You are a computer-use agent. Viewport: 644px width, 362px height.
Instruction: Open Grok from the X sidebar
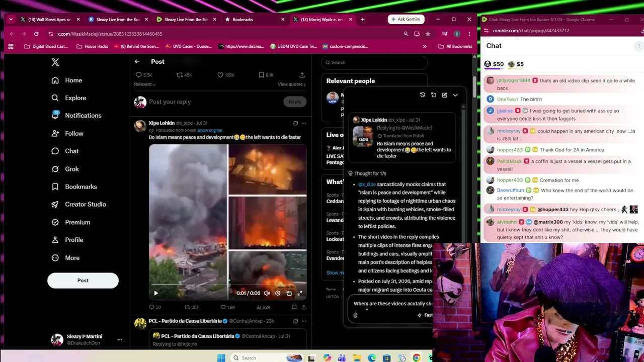click(x=65, y=169)
